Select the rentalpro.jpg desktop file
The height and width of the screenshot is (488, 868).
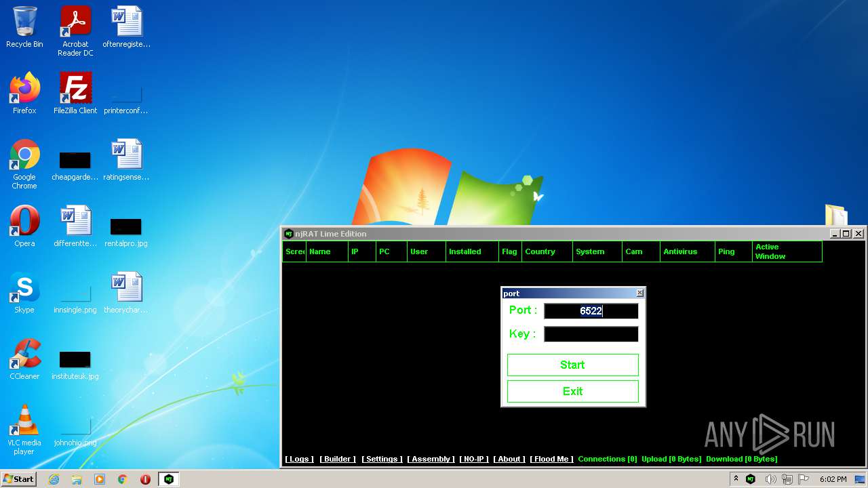click(x=126, y=232)
